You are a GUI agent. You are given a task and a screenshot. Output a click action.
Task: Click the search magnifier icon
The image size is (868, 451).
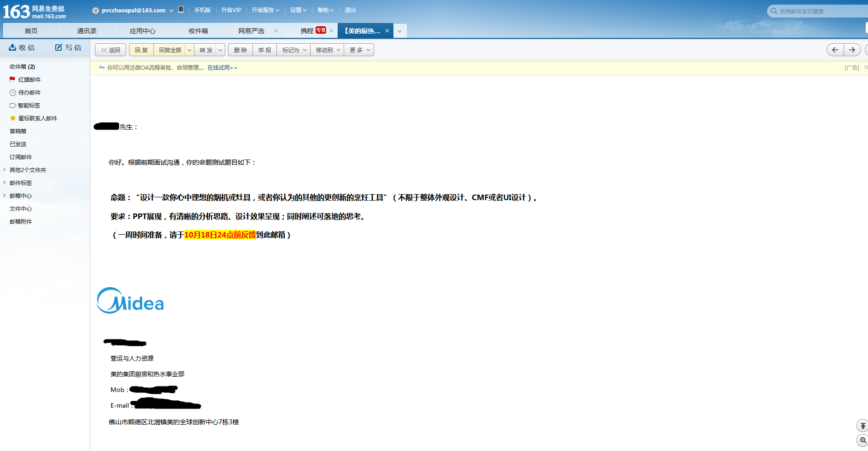[x=774, y=11]
